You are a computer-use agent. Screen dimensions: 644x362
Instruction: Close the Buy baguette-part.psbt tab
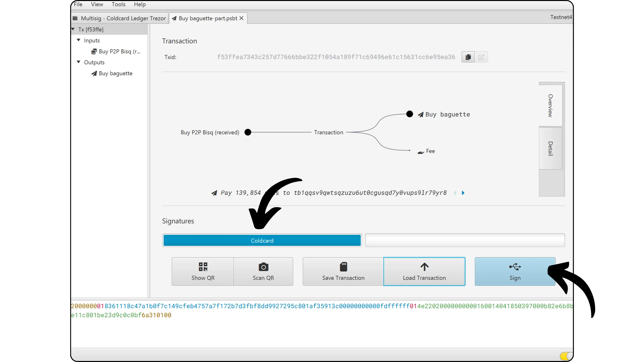242,18
